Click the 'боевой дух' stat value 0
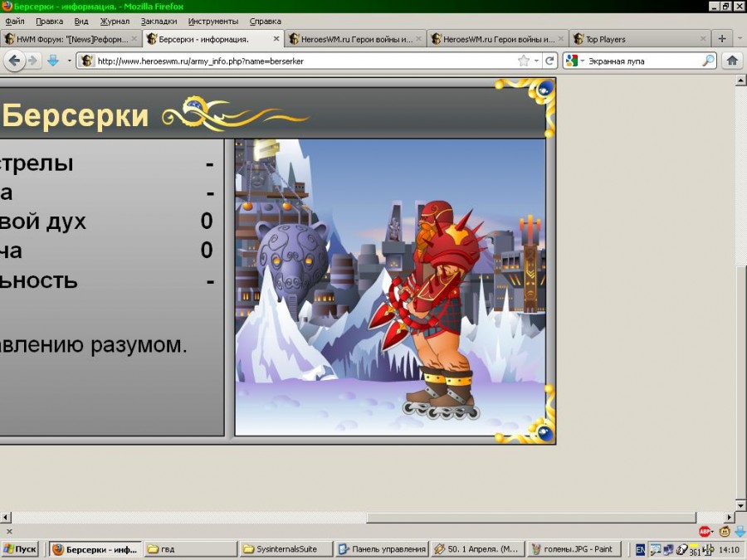Screen dimensions: 747x560 pyautogui.click(x=207, y=221)
